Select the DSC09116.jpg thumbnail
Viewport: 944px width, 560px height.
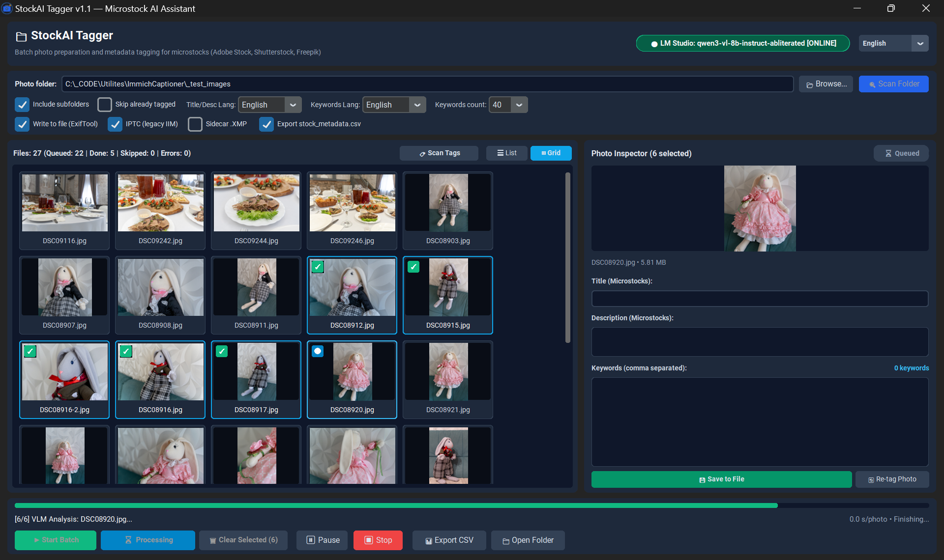[64, 210]
